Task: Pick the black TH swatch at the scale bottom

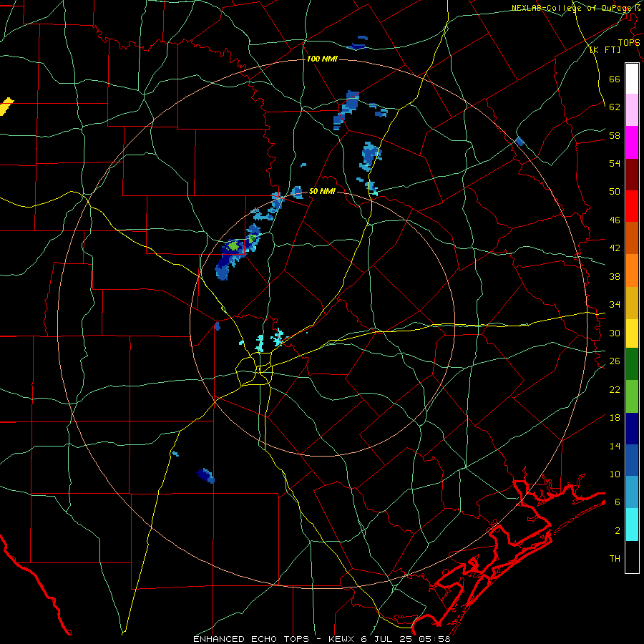Action: 632,557
